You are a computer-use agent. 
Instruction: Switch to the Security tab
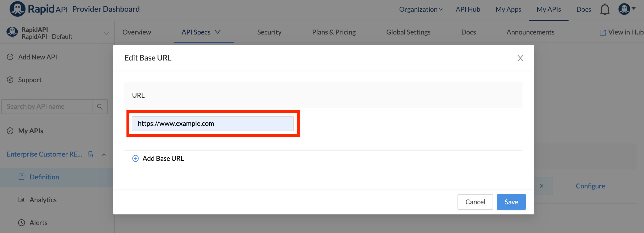(x=269, y=32)
